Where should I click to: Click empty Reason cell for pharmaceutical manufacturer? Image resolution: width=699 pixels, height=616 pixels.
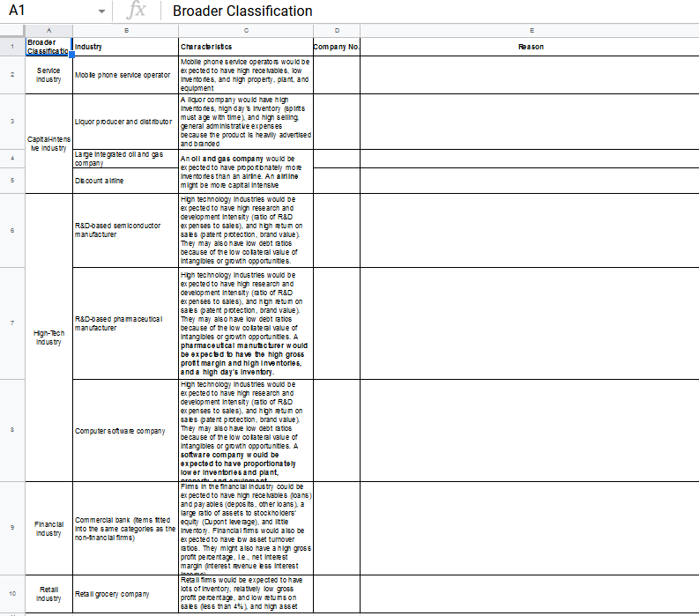530,323
